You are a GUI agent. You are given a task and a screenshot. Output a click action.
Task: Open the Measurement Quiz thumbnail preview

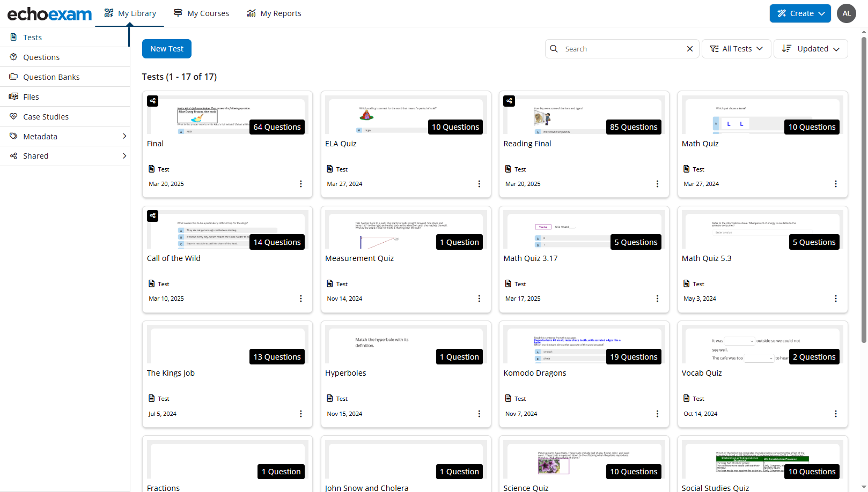[x=406, y=230]
